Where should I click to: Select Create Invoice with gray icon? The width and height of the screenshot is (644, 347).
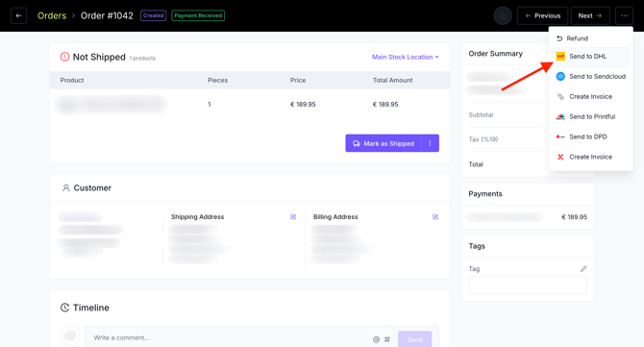tap(590, 96)
